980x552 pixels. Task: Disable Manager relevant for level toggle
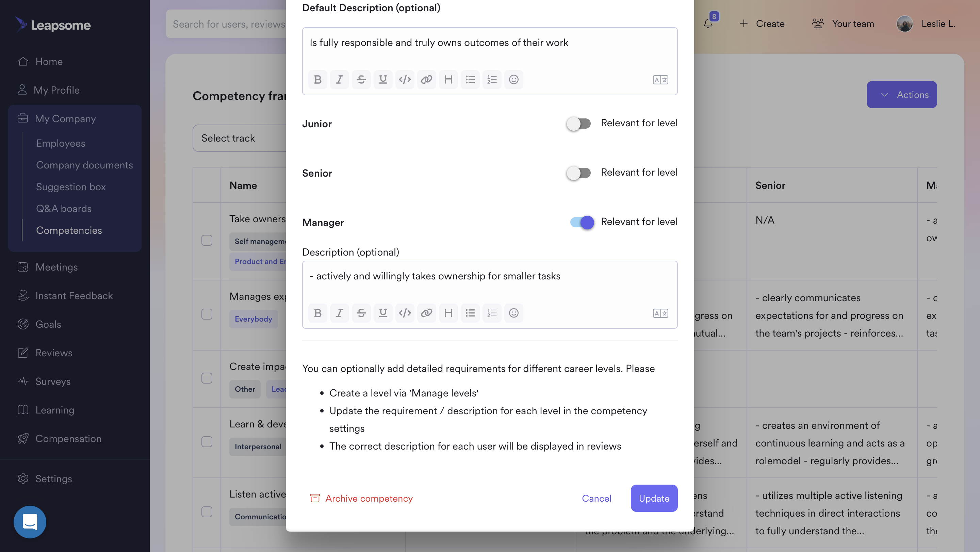click(582, 222)
